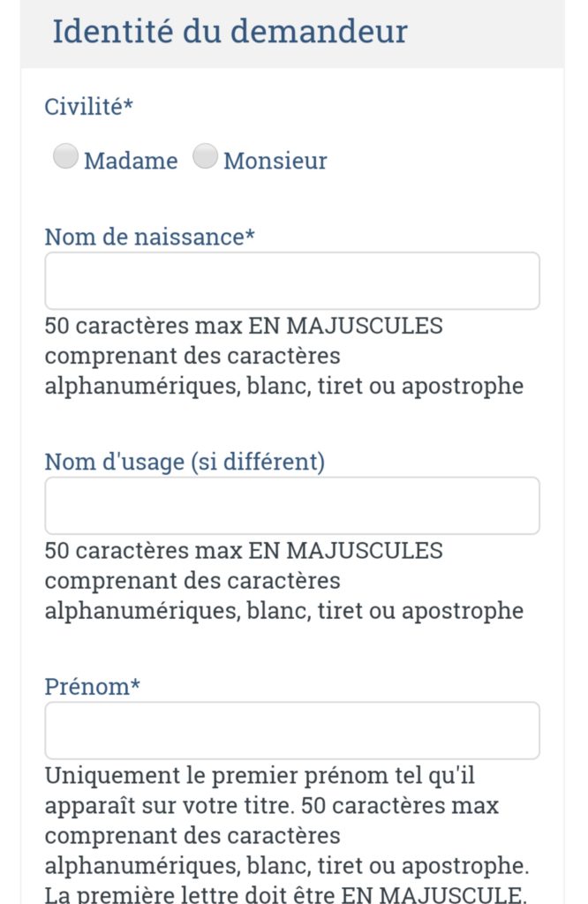Click the "La première lettre doit être" hint line
The height and width of the screenshot is (904, 588).
[x=286, y=895]
